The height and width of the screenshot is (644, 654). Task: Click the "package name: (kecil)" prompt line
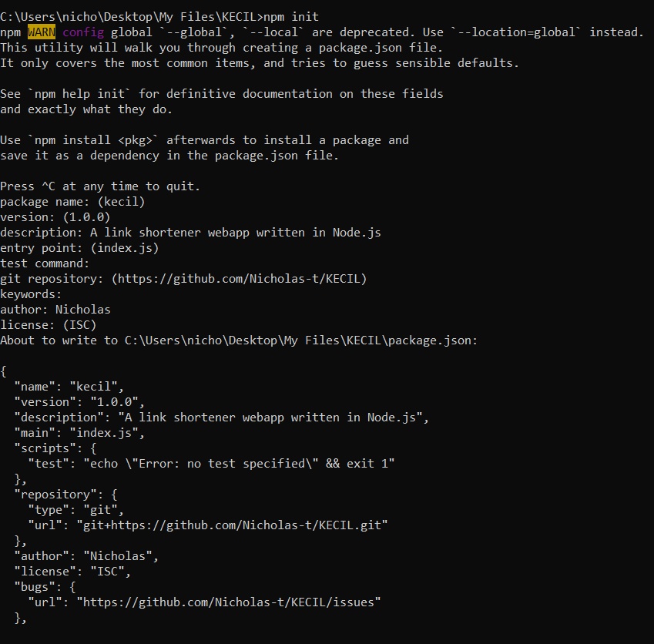tap(72, 202)
